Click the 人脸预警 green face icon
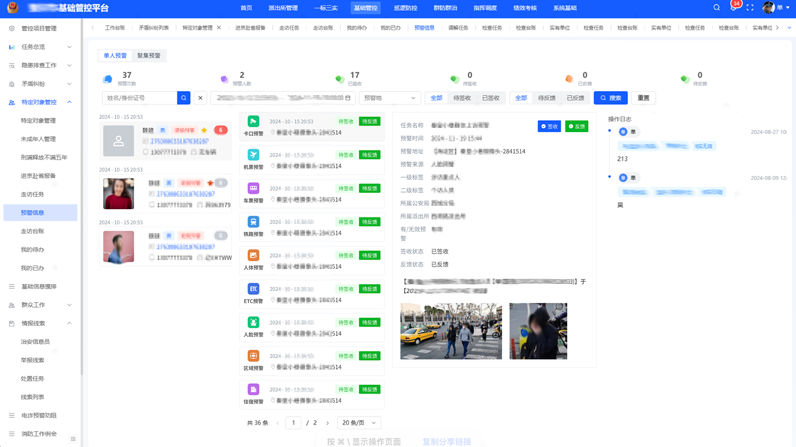 [x=253, y=322]
